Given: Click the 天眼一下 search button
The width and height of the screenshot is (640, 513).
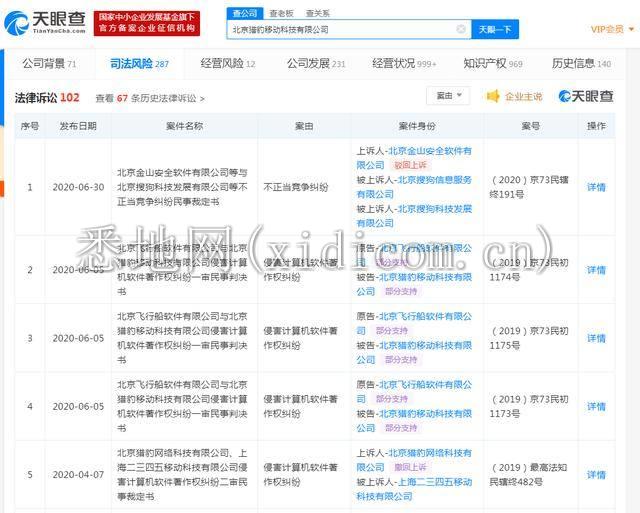Looking at the screenshot, I should [495, 29].
